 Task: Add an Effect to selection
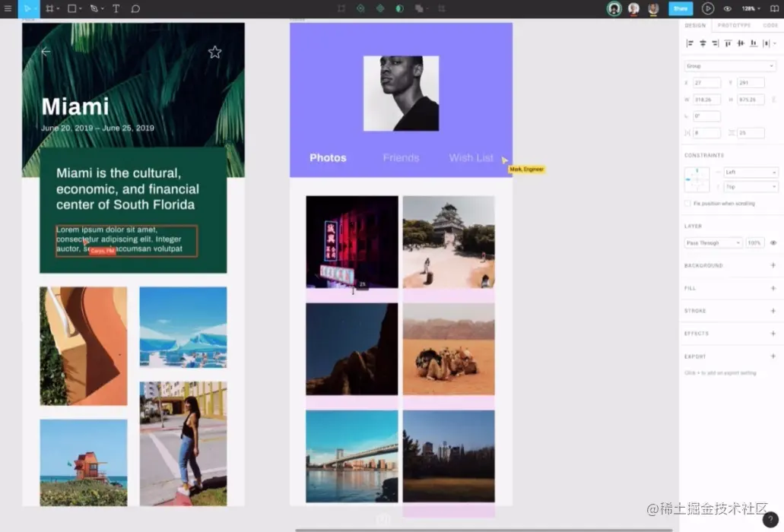(773, 333)
